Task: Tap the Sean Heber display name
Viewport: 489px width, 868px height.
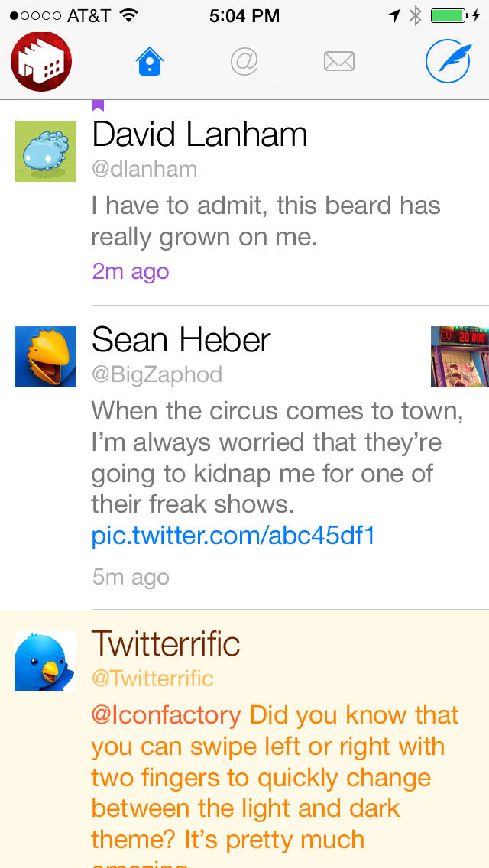Action: click(181, 340)
